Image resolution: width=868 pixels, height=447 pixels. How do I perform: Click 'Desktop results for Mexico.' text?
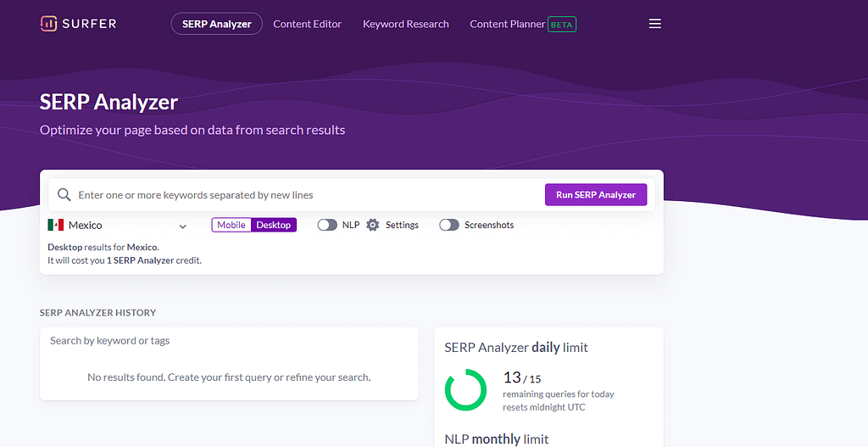coord(103,247)
